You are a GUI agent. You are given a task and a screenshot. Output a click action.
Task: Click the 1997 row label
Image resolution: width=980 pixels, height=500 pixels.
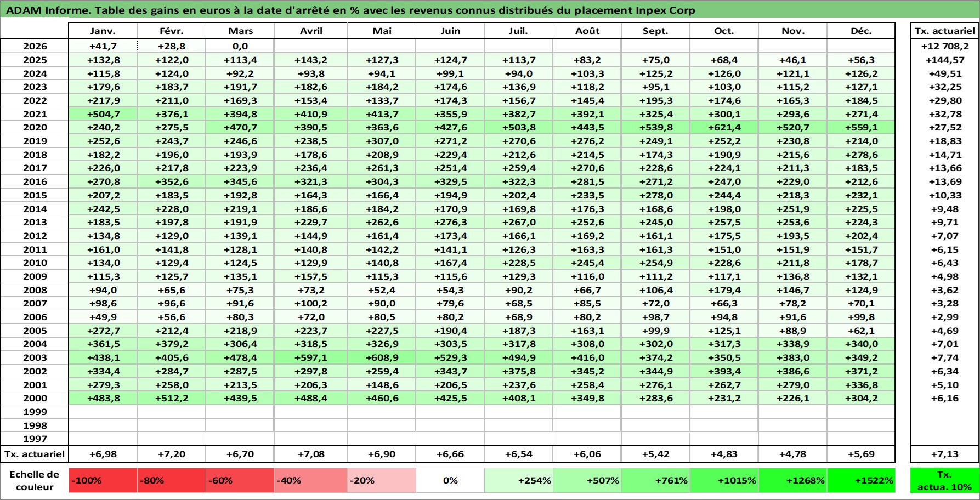[35, 439]
